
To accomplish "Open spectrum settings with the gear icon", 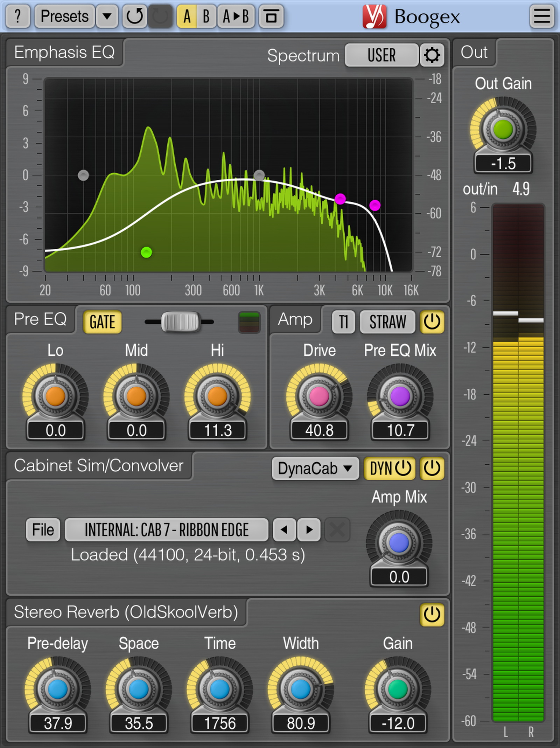I will pos(432,55).
